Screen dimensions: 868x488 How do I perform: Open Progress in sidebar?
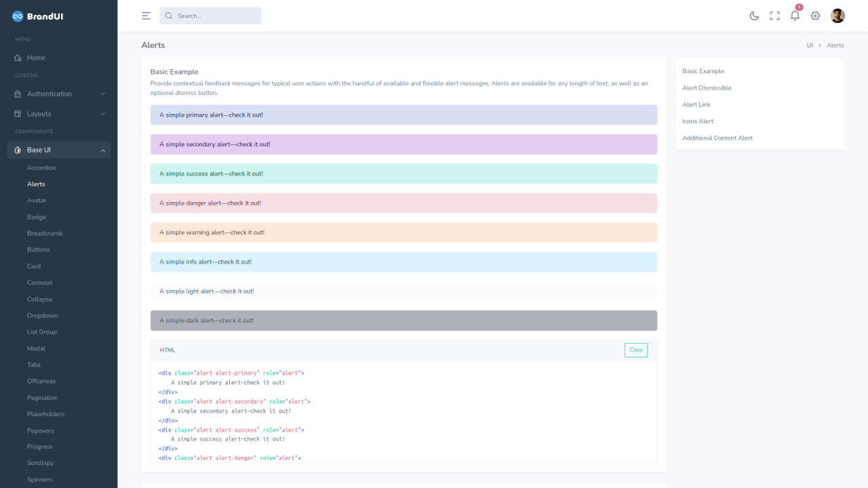tap(40, 447)
